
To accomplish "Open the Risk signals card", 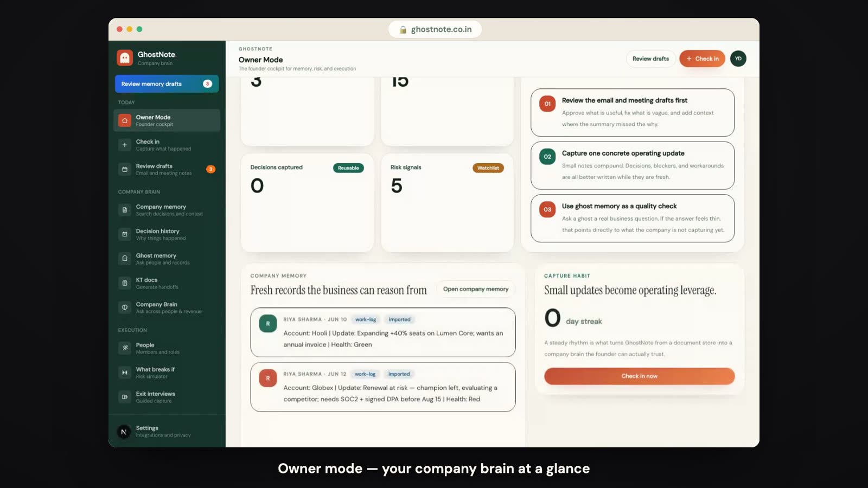I will point(447,203).
